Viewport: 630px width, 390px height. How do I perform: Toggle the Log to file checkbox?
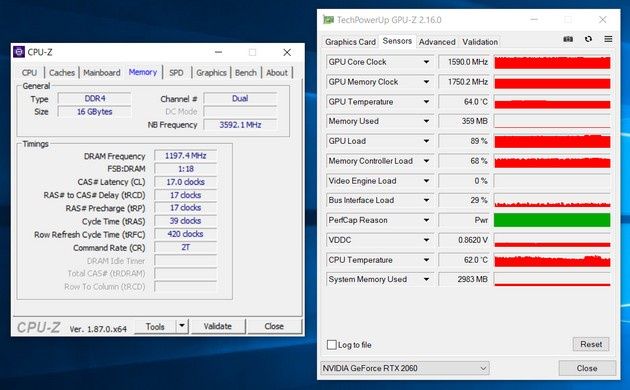point(331,345)
